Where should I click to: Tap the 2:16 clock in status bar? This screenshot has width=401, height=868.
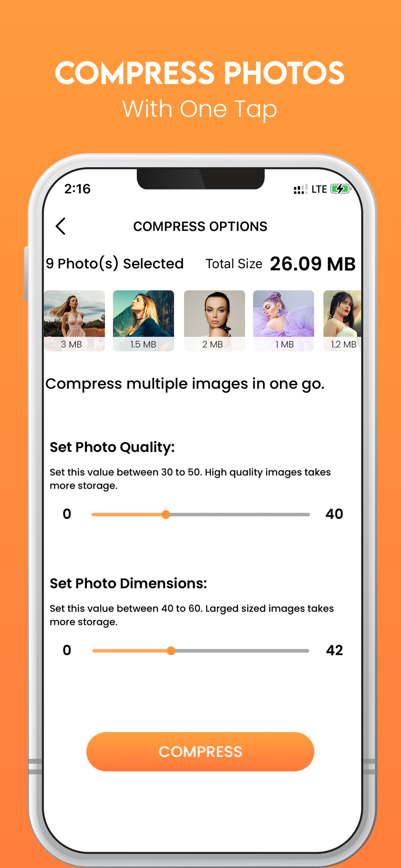pos(77,189)
